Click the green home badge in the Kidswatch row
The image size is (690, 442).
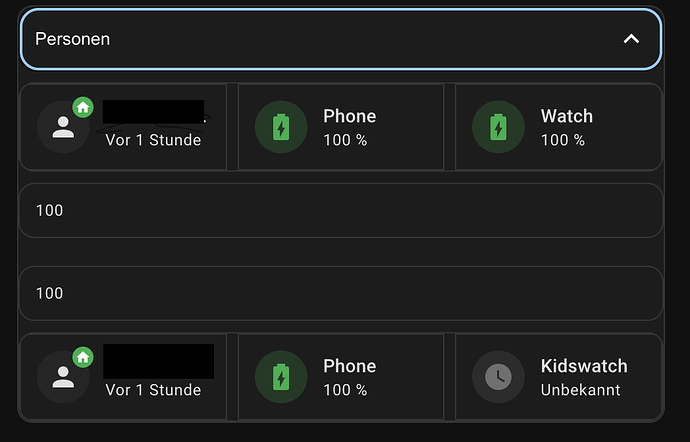pos(82,357)
